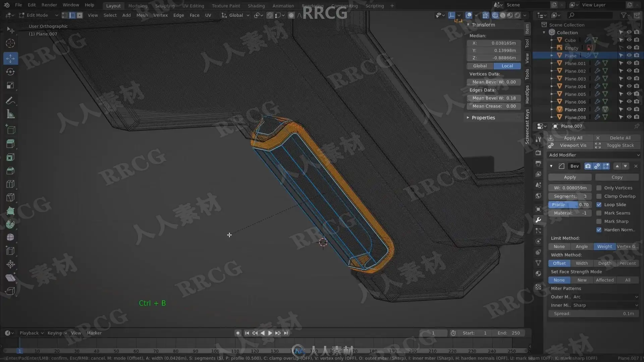Select the 3D Cursor tool
The height and width of the screenshot is (362, 644).
tap(10, 43)
